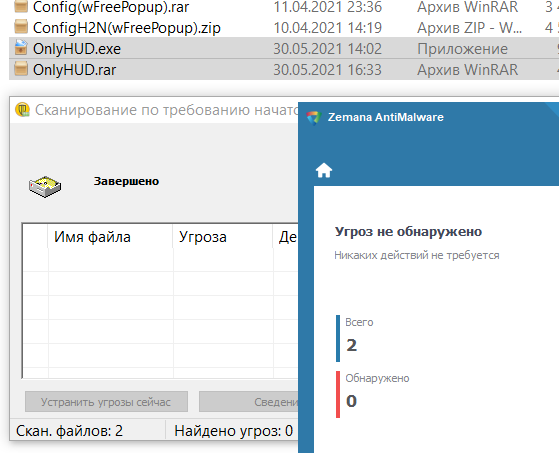Viewport: 559px width, 453px height.
Task: Click the partially visible Де column header
Action: point(286,237)
